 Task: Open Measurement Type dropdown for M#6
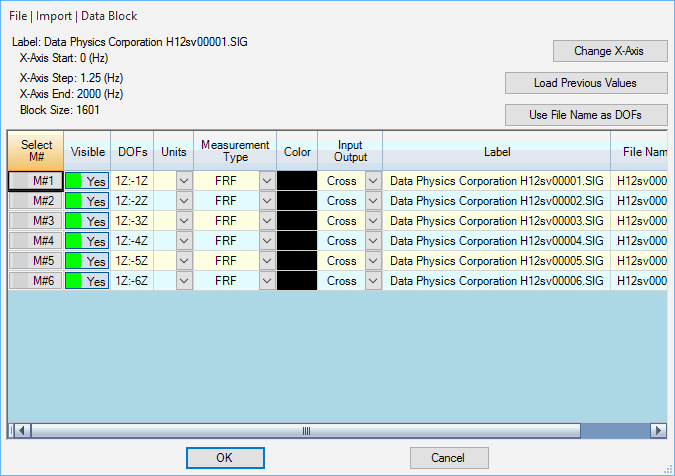pos(267,281)
